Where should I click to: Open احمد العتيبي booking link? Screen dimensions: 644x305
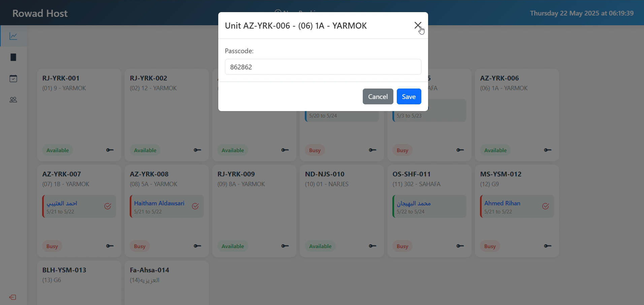pos(62,203)
